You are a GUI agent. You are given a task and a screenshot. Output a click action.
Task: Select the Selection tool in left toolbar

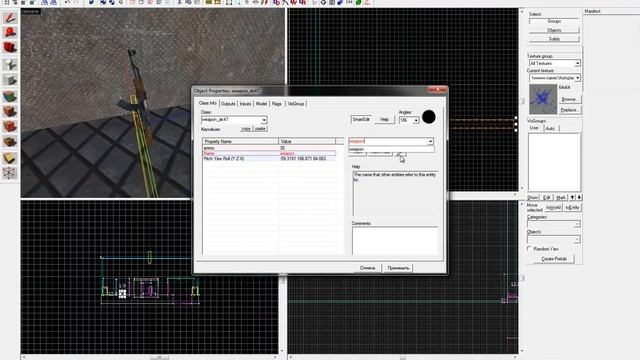click(x=10, y=18)
